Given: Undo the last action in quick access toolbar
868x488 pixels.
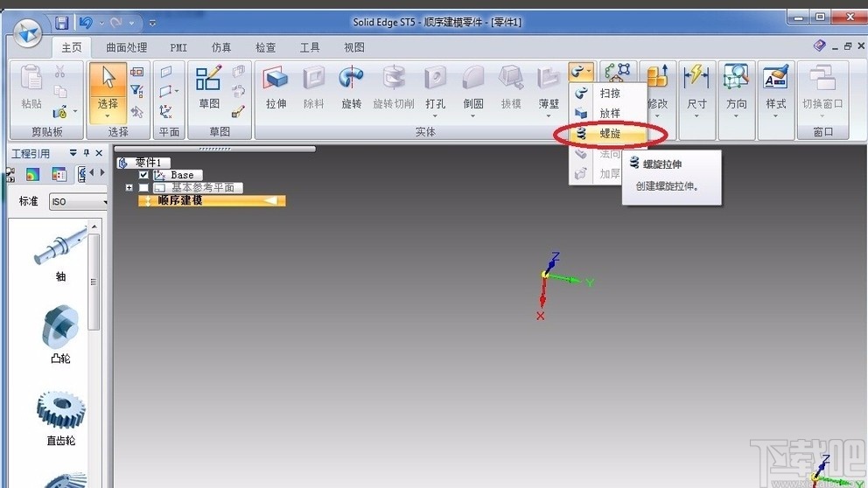Looking at the screenshot, I should [86, 23].
